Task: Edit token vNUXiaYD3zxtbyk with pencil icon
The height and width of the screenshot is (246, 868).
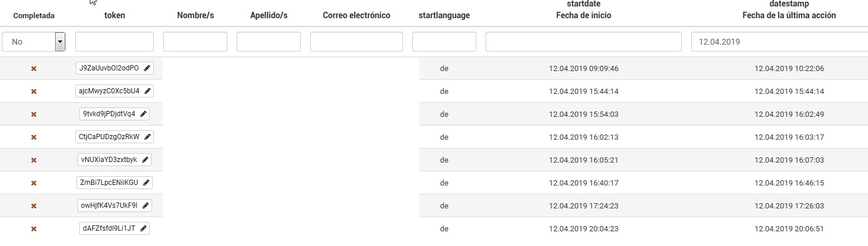Action: (x=145, y=160)
